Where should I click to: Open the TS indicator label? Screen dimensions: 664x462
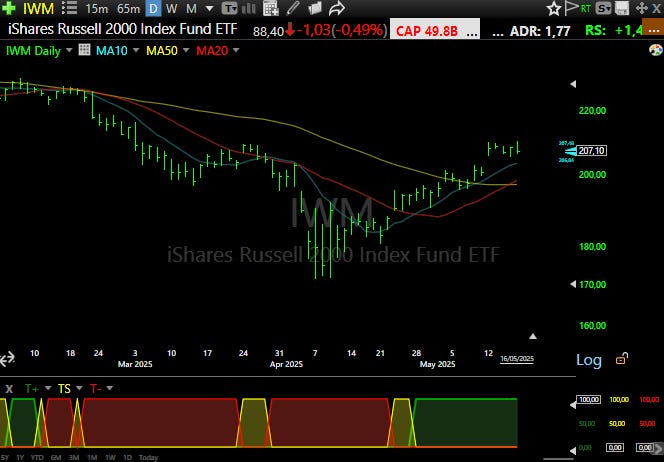tap(64, 388)
